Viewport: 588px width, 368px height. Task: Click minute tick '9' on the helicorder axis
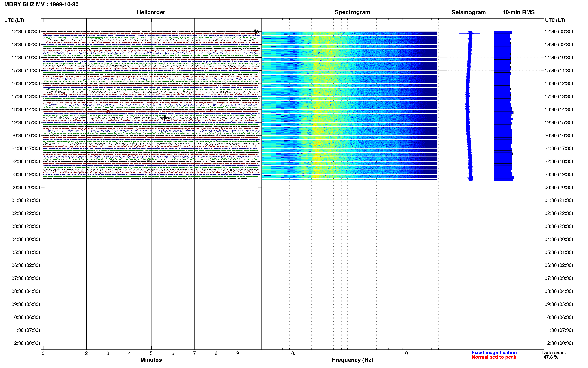point(238,353)
